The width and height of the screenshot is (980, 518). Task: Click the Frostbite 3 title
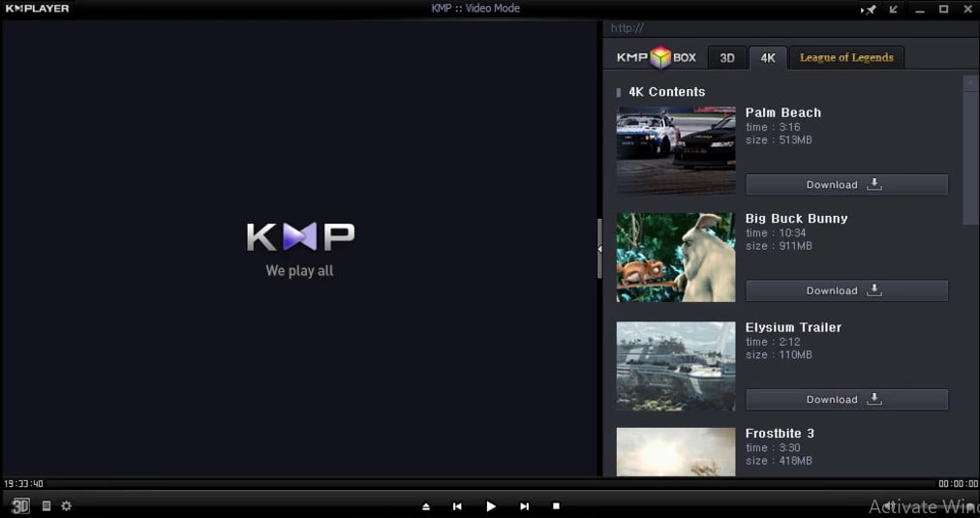780,433
